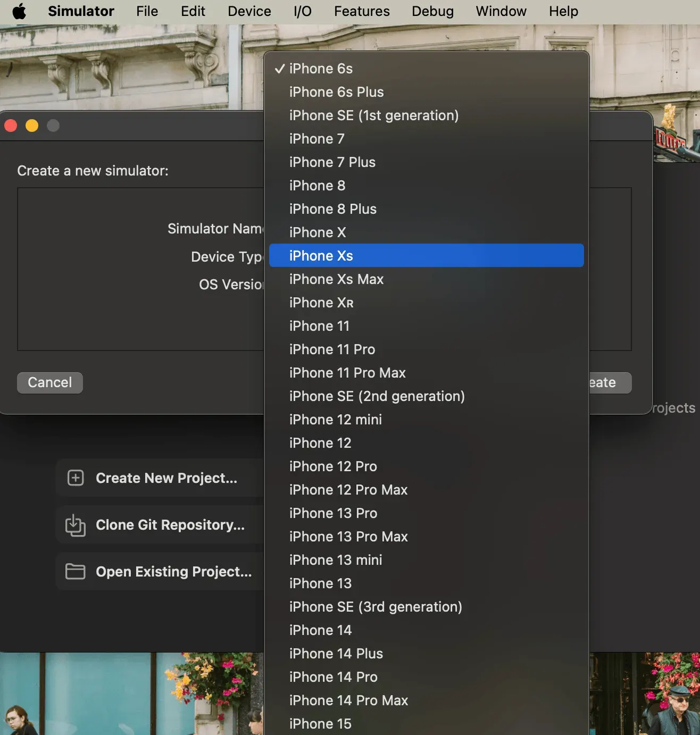
Task: Select iPhone 11 Pro Max
Action: click(x=427, y=373)
